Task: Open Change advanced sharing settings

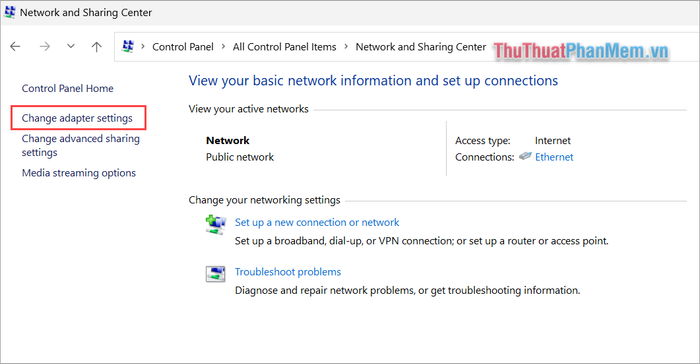Action: pyautogui.click(x=81, y=145)
